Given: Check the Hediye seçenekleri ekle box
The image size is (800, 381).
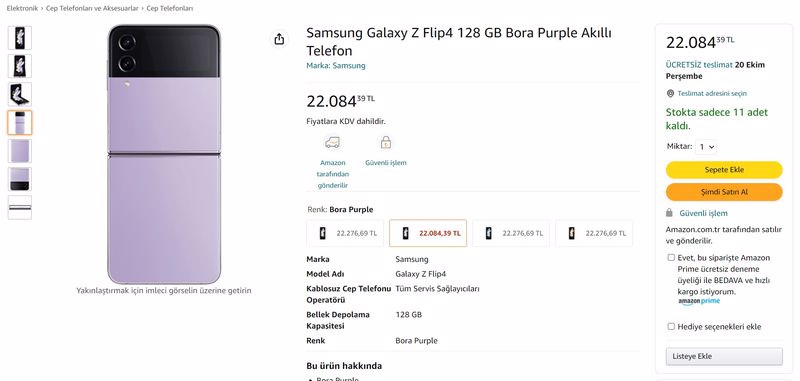Looking at the screenshot, I should point(671,326).
